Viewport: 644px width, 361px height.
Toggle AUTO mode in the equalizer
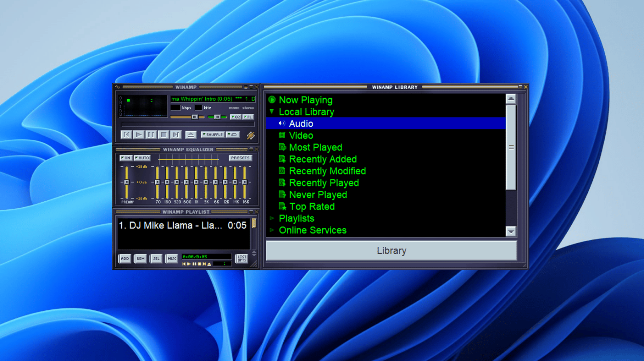[x=142, y=158]
